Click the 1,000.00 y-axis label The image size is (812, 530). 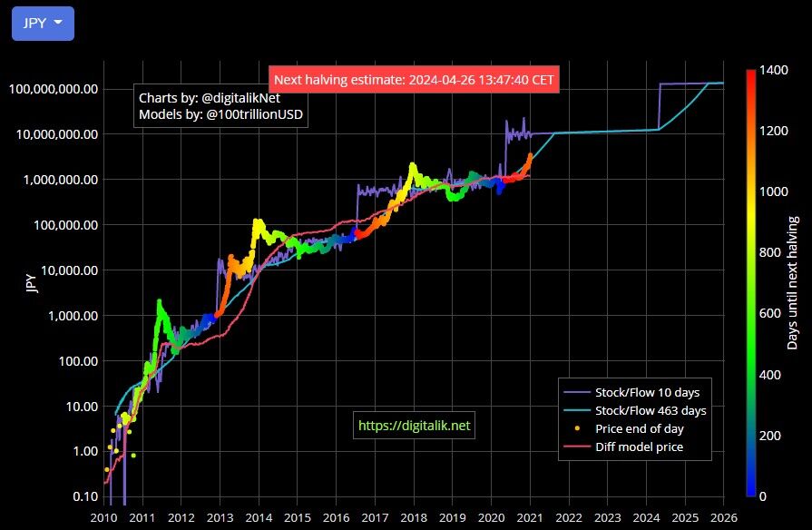[x=73, y=316]
